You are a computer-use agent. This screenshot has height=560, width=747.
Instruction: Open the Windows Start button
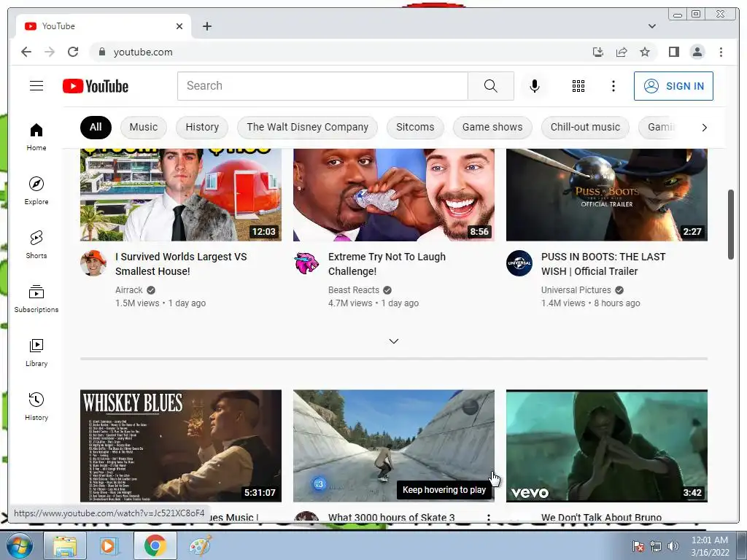[x=20, y=545]
